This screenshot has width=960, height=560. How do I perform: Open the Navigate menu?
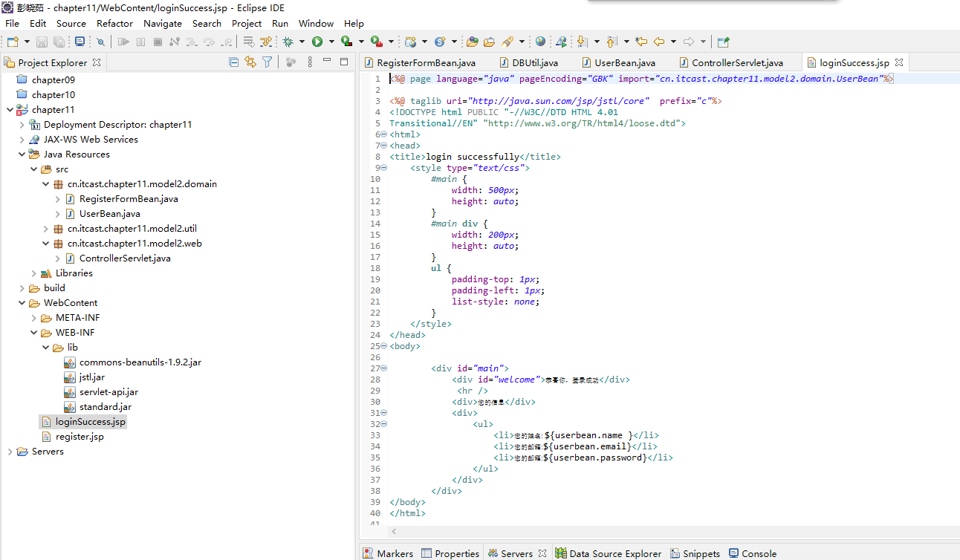(x=163, y=23)
